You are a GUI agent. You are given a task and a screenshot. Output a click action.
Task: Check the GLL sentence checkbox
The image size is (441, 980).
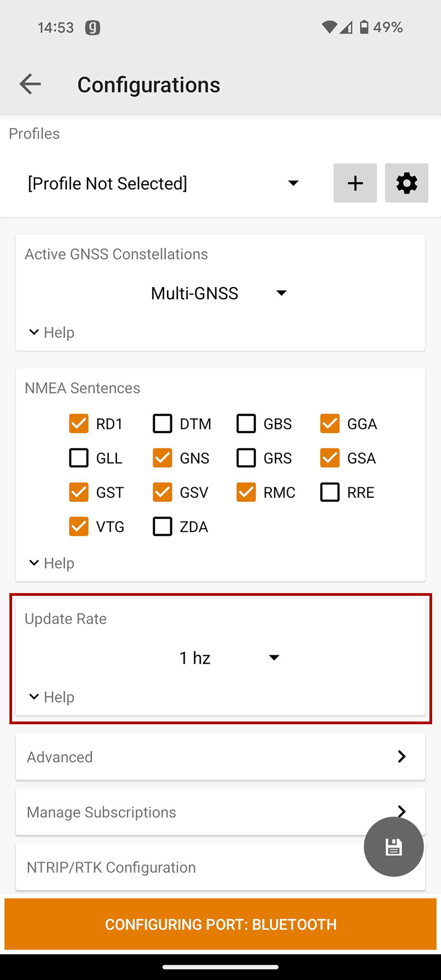tap(79, 458)
